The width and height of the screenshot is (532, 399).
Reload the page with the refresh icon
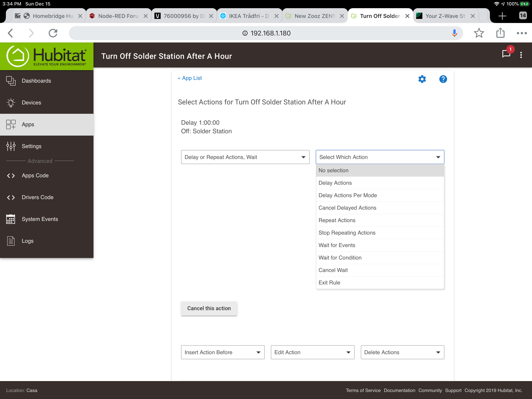[x=53, y=33]
